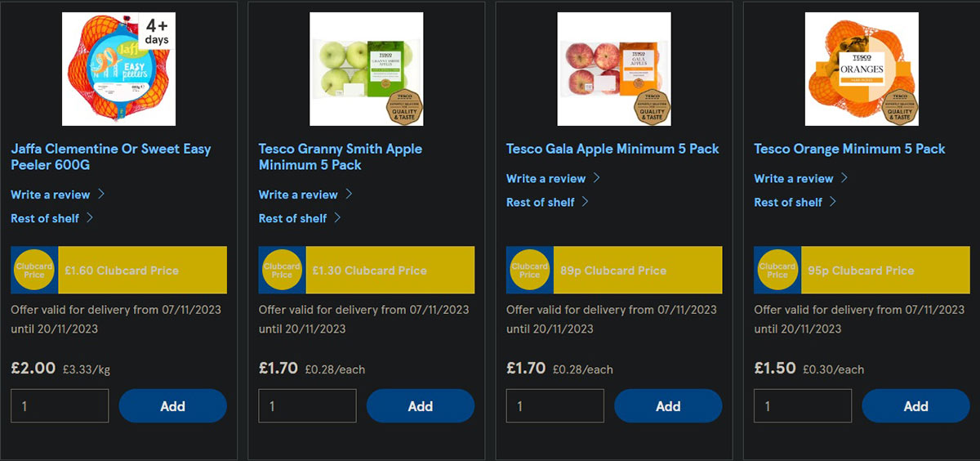
Task: Add Tesco Gala Apple to basket
Action: coord(668,406)
